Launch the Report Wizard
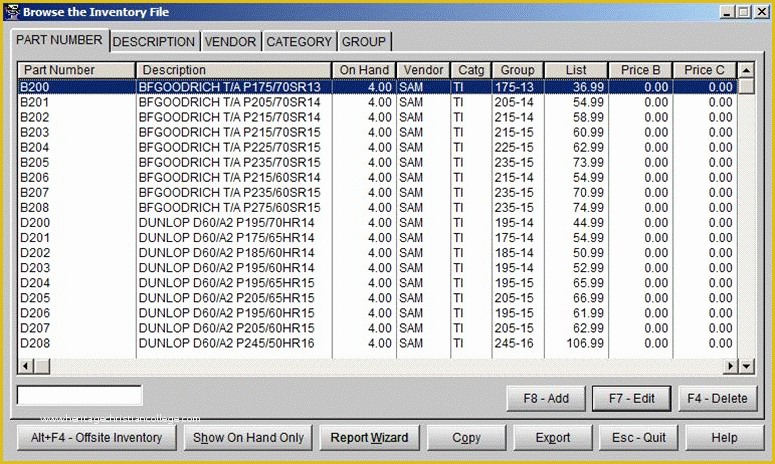775x464 pixels. 369,438
